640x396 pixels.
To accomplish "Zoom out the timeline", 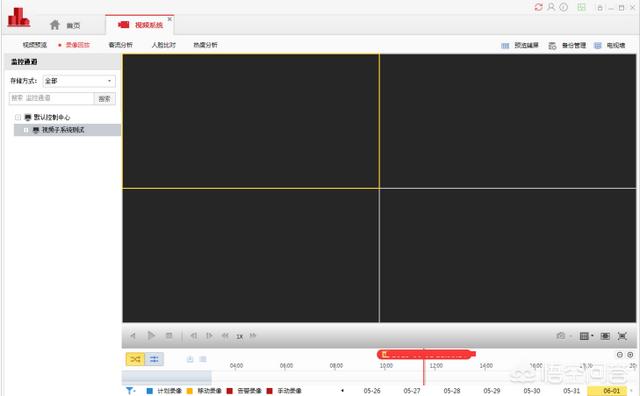I will (x=620, y=355).
